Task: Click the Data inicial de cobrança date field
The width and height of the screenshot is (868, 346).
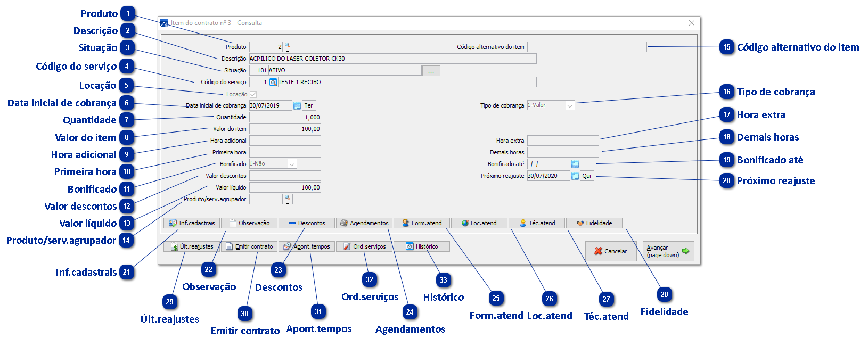Action: coord(271,105)
